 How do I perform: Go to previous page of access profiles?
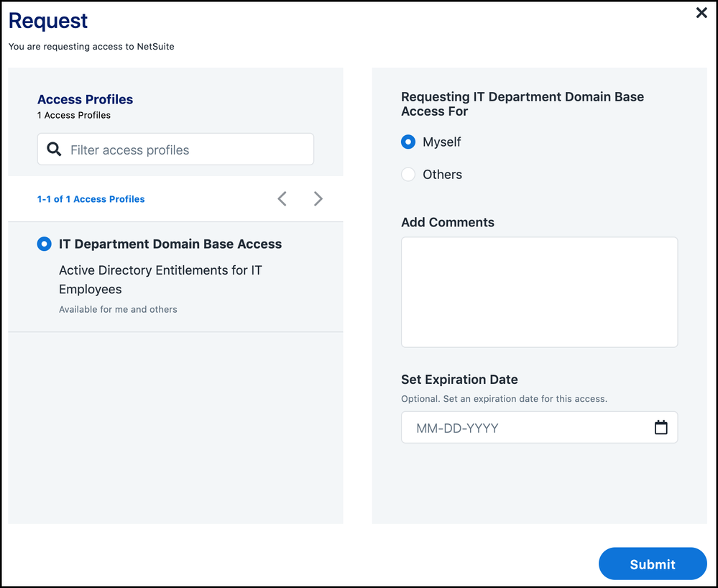(282, 199)
